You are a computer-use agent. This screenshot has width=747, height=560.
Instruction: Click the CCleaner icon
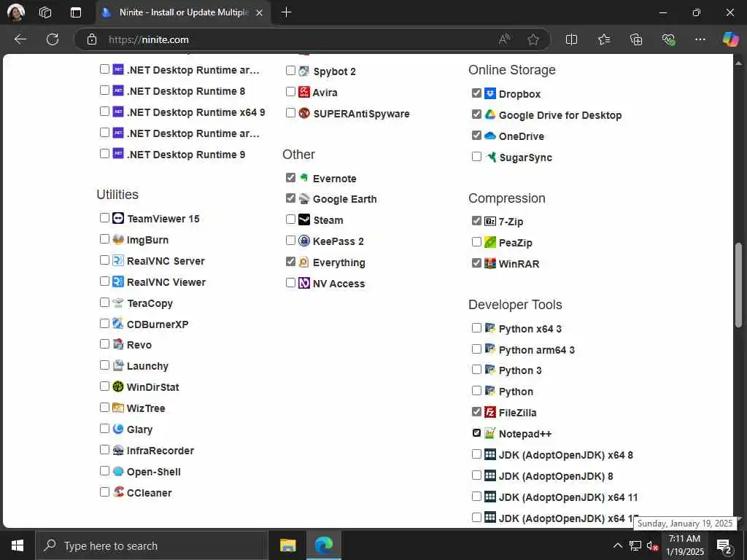click(x=118, y=492)
